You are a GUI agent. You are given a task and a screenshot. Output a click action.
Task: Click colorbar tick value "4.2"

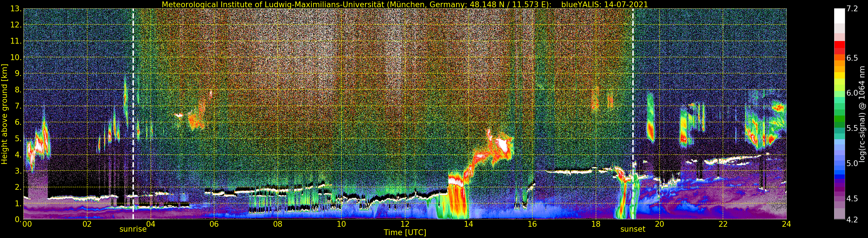pos(852,220)
